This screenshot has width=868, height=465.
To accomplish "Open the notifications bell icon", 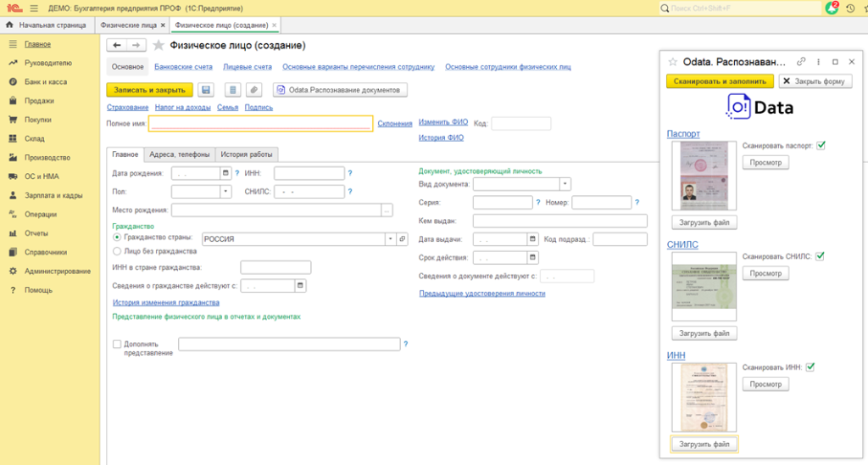I will [x=832, y=8].
